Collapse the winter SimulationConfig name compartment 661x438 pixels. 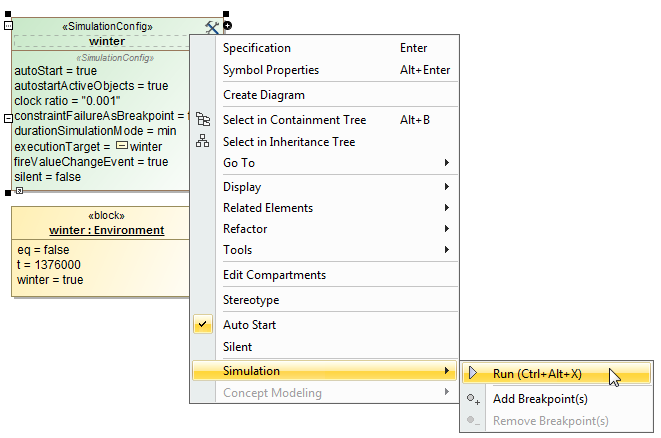click(x=8, y=27)
